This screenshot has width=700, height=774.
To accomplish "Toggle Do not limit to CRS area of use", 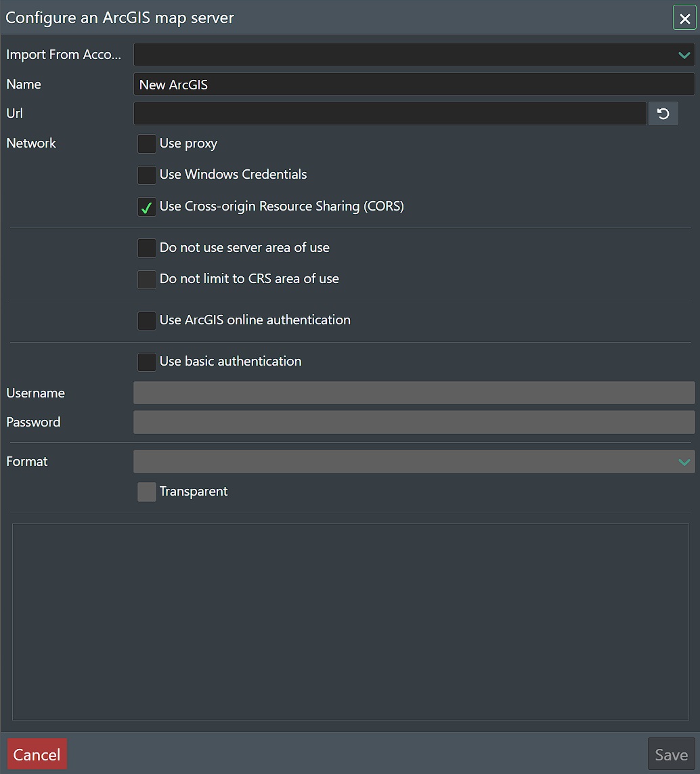I will point(147,279).
